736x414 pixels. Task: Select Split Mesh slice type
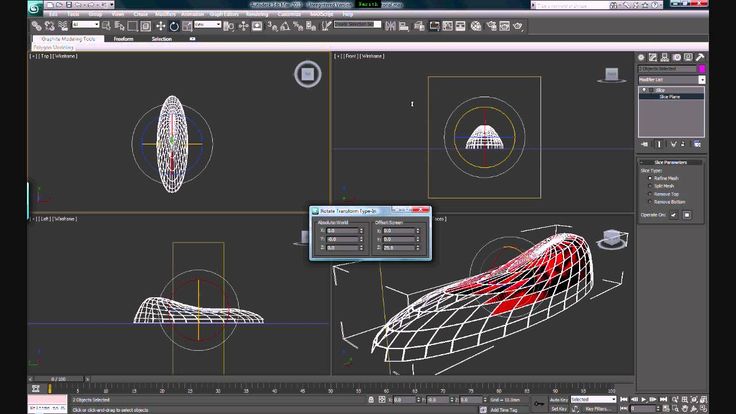[x=650, y=186]
